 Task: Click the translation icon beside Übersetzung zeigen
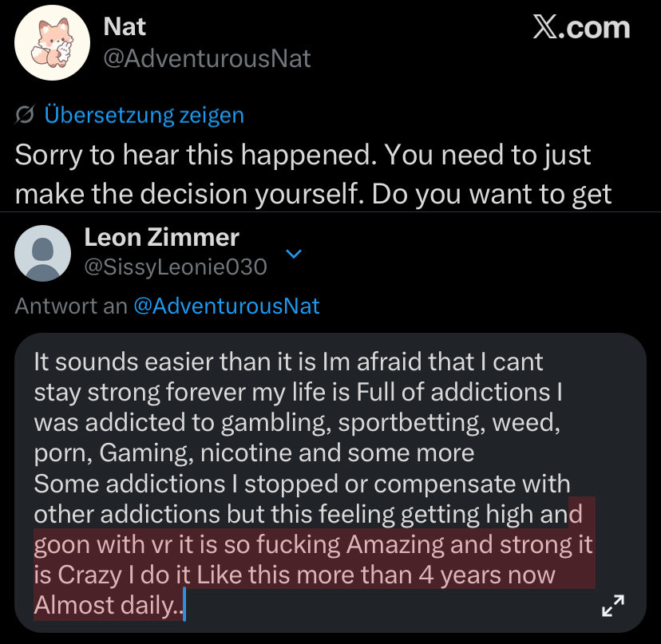tap(25, 115)
